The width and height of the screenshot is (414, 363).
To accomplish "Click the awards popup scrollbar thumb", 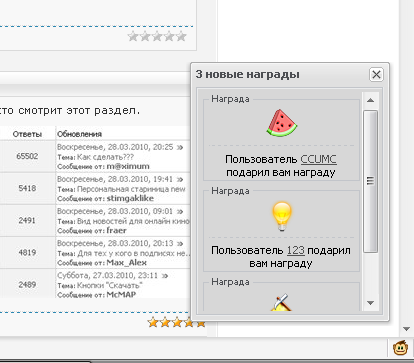I will 370,182.
